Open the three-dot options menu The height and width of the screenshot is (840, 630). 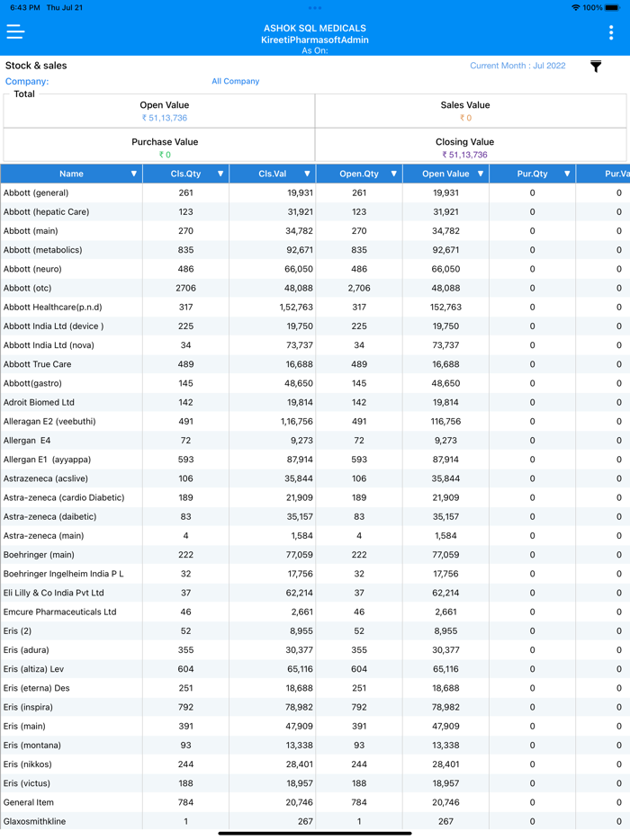pos(611,32)
